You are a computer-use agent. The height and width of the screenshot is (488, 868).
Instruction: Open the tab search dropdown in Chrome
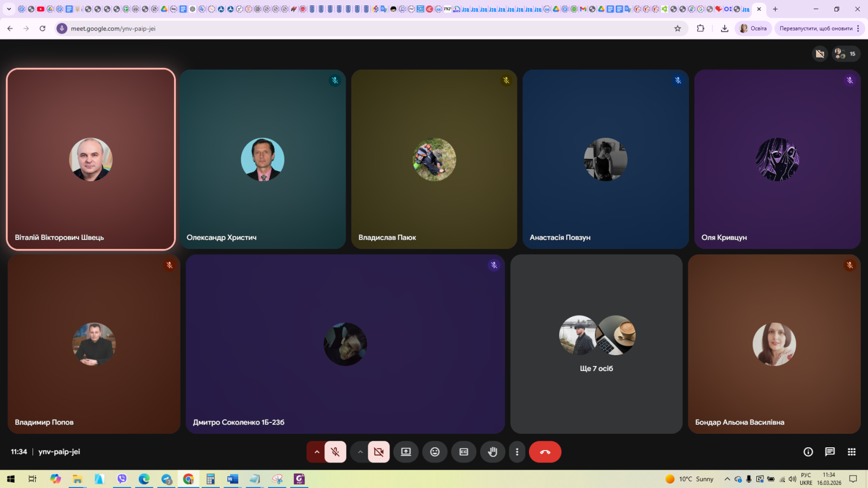pyautogui.click(x=9, y=9)
